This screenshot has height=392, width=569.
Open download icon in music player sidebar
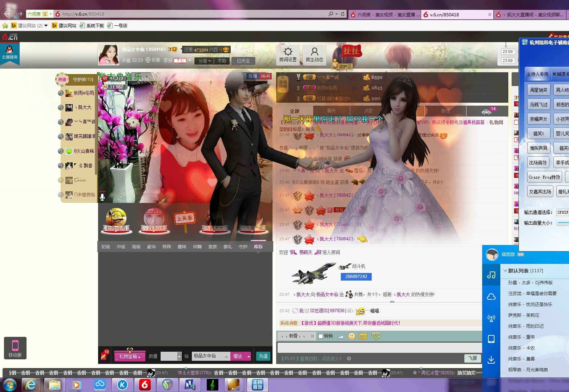click(x=491, y=360)
